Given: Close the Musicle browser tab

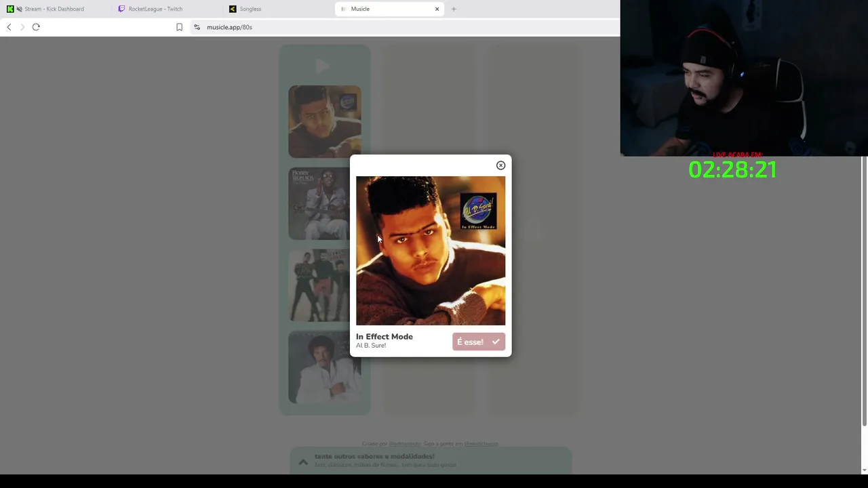Looking at the screenshot, I should (437, 9).
